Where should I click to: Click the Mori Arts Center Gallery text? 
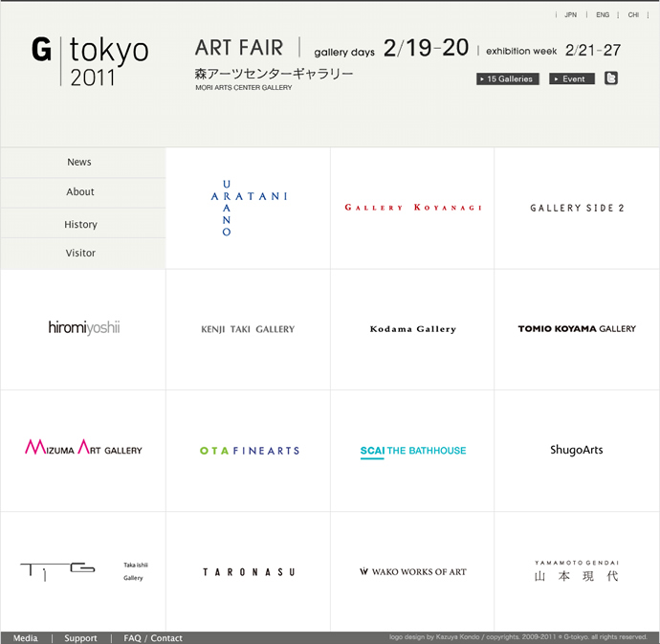tap(244, 88)
